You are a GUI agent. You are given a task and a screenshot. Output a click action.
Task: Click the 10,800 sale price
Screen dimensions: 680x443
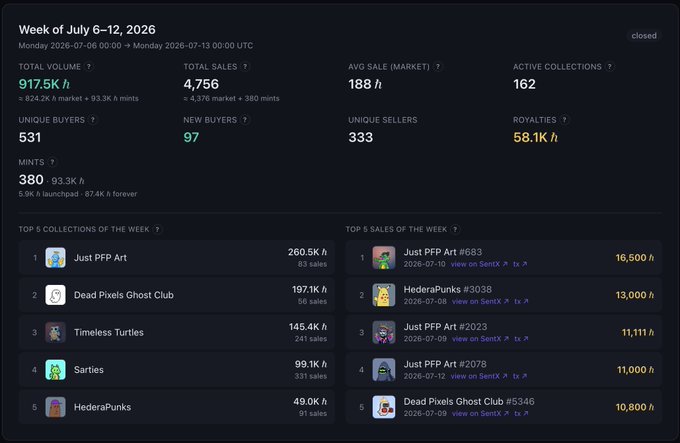634,407
